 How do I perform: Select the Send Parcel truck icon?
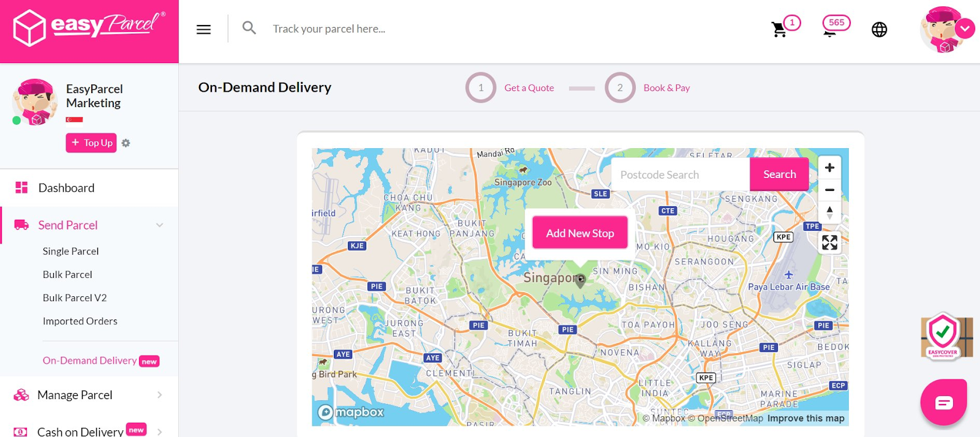[21, 225]
